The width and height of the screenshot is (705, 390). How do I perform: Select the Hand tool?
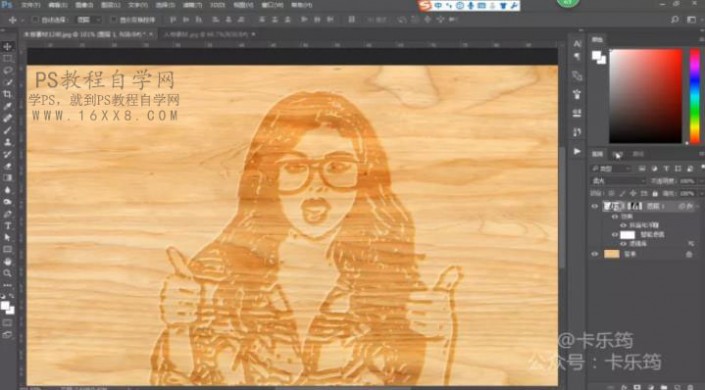(x=8, y=261)
